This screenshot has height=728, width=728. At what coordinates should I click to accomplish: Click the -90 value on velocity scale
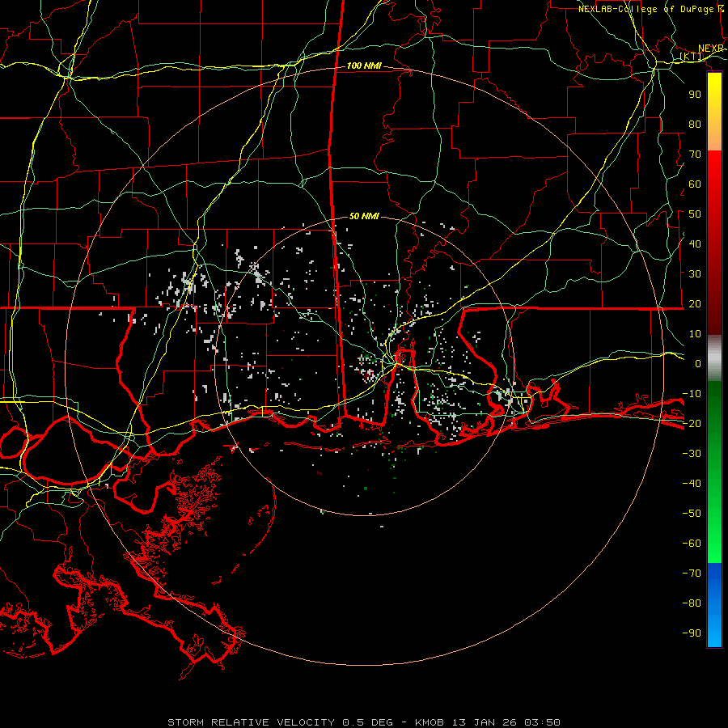(x=692, y=633)
